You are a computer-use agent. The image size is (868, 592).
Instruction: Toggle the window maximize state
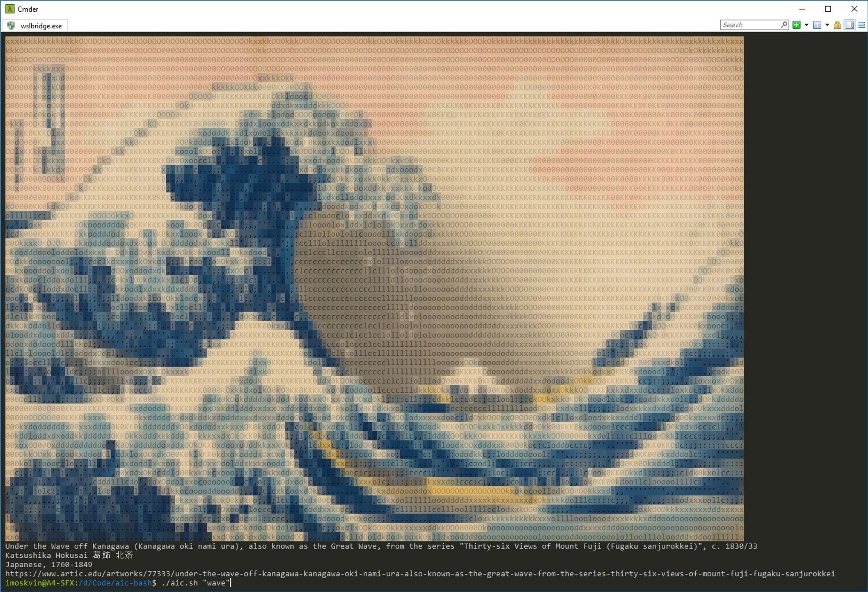click(829, 9)
